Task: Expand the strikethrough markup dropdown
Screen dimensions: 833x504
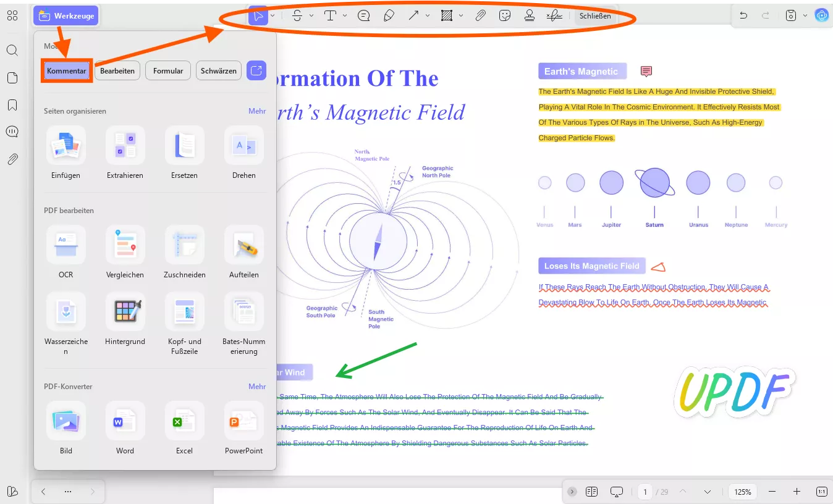Action: click(x=311, y=15)
